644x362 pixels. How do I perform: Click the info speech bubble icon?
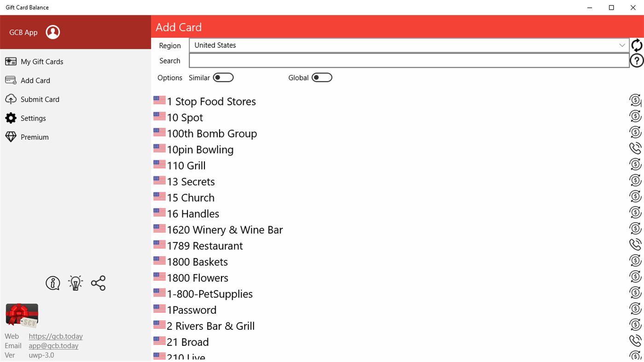52,283
